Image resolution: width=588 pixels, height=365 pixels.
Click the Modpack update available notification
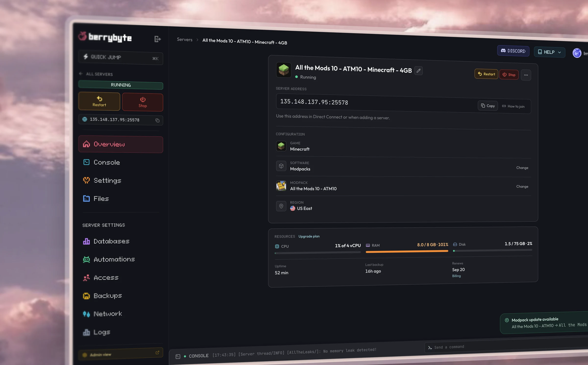[x=544, y=323]
